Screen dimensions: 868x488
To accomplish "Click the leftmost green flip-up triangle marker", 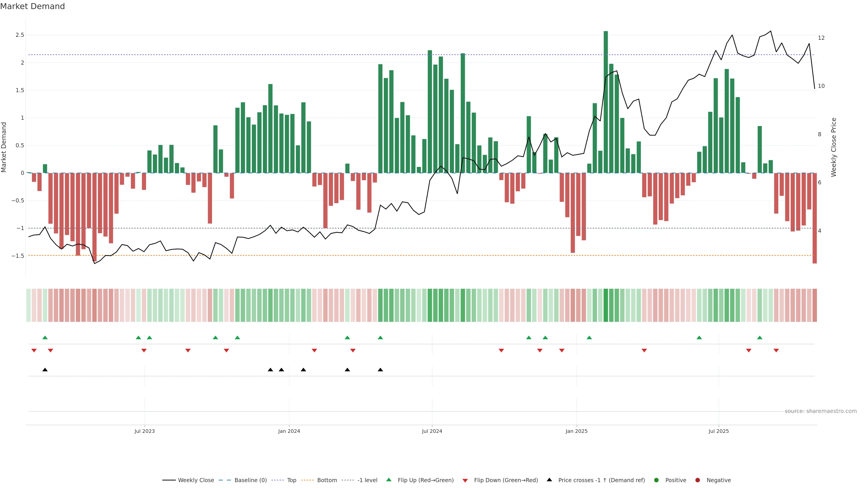I will [45, 338].
